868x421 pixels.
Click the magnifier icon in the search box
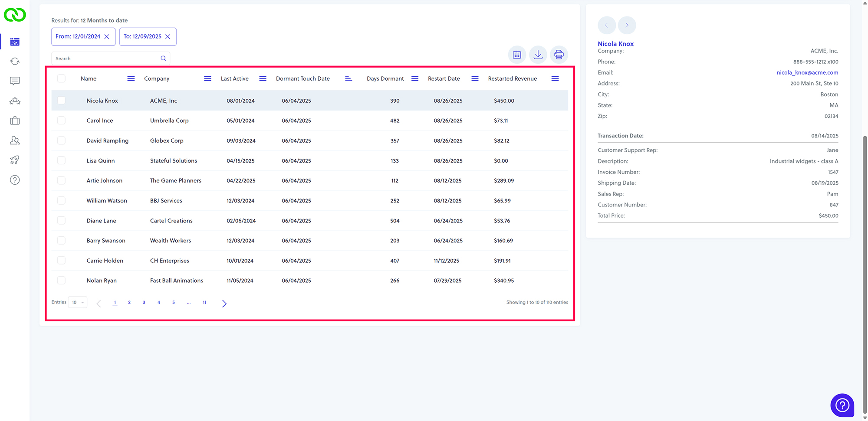(163, 59)
